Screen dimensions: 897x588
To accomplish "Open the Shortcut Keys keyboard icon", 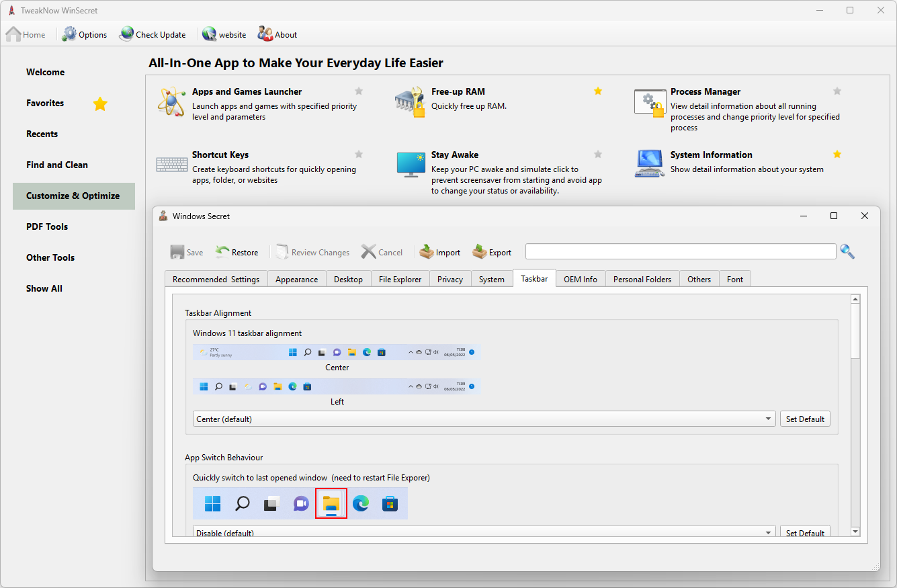I will (172, 165).
